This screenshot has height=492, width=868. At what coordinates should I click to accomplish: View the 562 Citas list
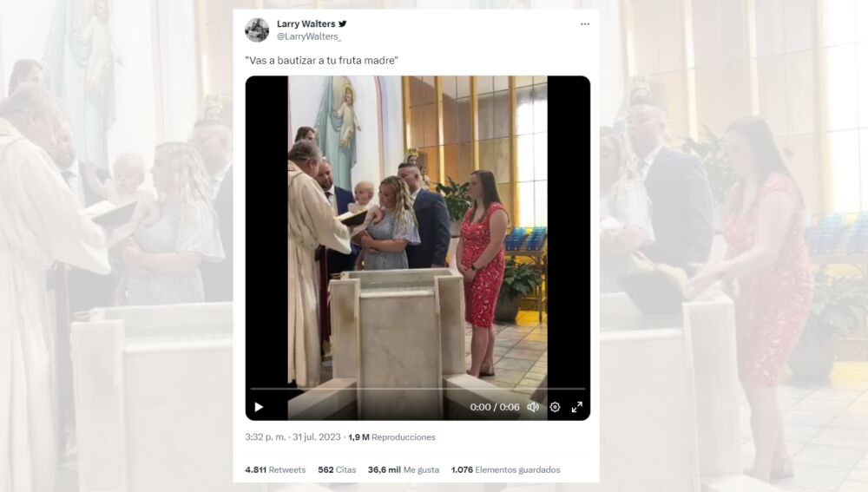(337, 469)
